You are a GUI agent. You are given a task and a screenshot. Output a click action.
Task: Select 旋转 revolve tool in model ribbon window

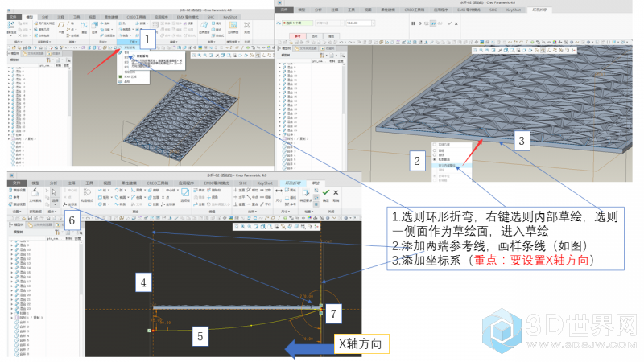pyautogui.click(x=105, y=23)
